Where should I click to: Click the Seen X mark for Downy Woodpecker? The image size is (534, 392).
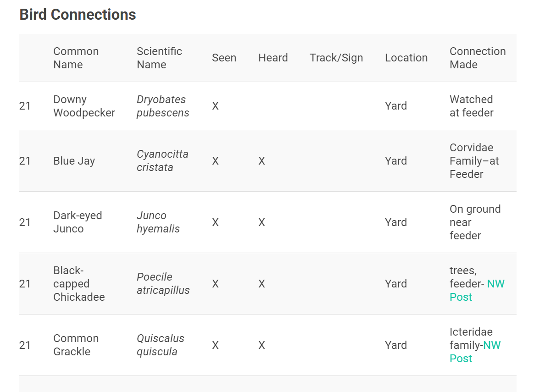pyautogui.click(x=215, y=106)
